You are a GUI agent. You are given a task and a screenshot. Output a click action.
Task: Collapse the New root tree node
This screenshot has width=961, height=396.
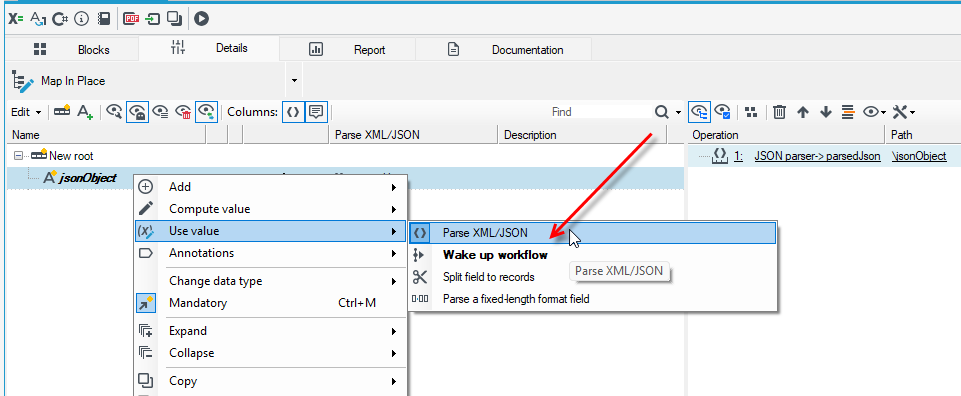(x=17, y=156)
